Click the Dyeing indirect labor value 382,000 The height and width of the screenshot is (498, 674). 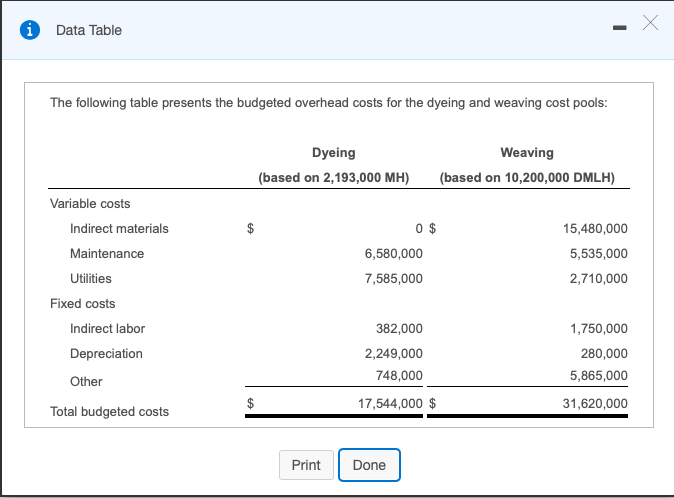point(399,328)
